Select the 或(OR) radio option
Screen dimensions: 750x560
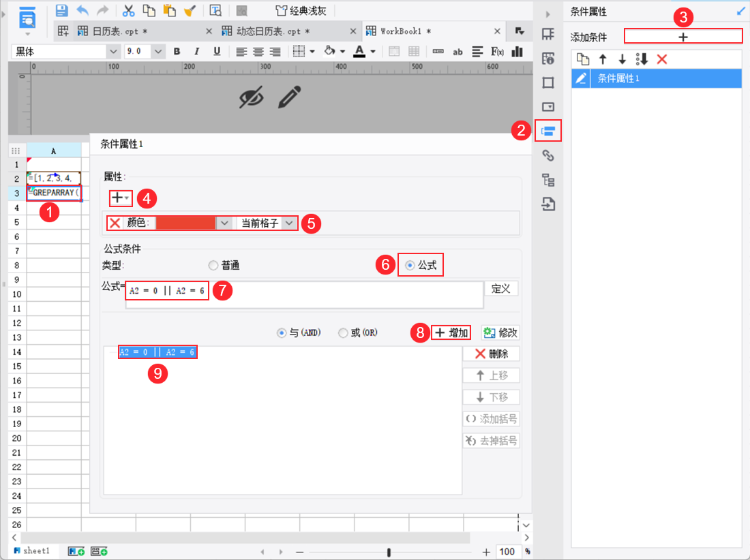click(343, 332)
